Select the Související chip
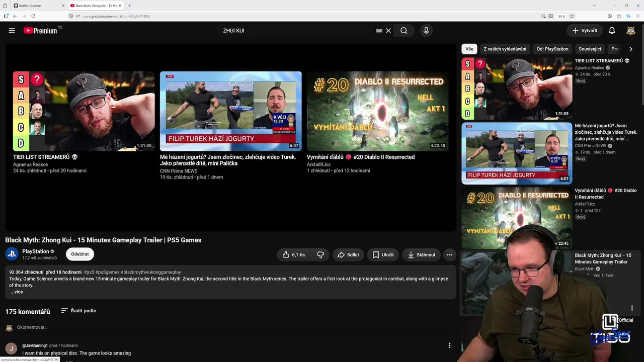The image size is (644, 362). pyautogui.click(x=590, y=49)
